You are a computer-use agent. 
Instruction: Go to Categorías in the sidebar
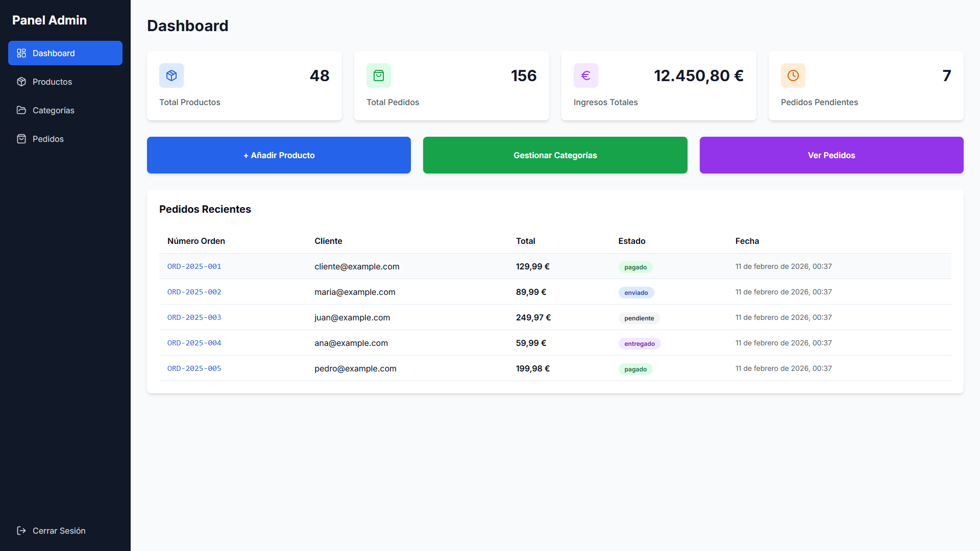click(54, 110)
